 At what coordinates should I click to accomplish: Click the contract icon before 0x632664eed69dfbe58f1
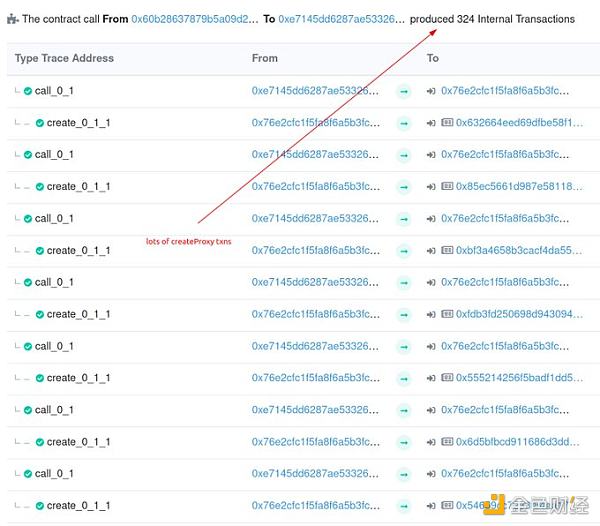pos(447,122)
